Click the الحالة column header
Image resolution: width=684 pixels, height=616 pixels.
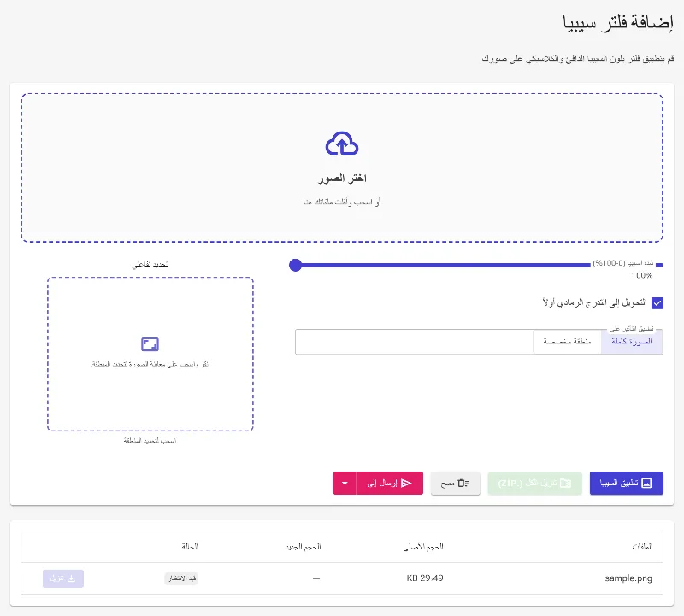coord(190,546)
